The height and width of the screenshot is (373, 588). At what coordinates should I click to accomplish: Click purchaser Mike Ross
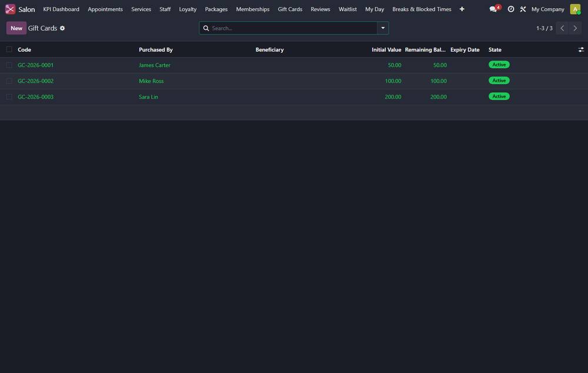point(151,81)
